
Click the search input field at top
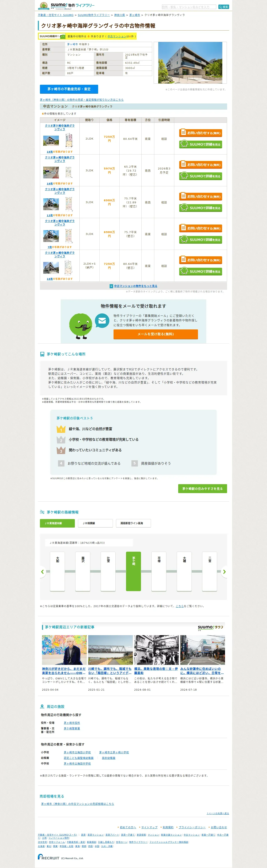tap(189, 7)
